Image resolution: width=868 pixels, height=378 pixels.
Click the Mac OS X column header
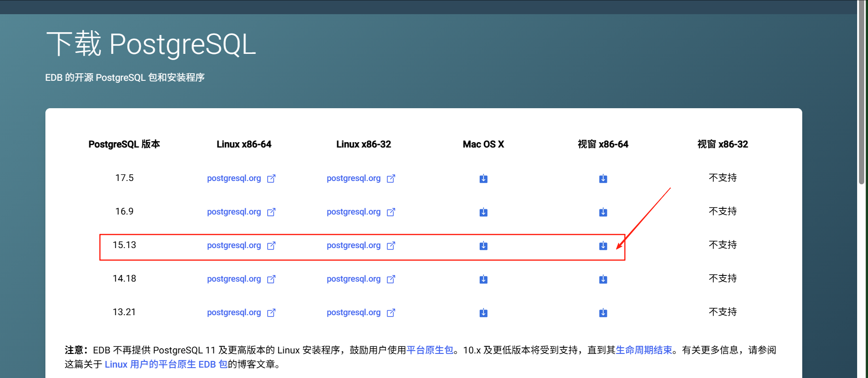pyautogui.click(x=483, y=145)
